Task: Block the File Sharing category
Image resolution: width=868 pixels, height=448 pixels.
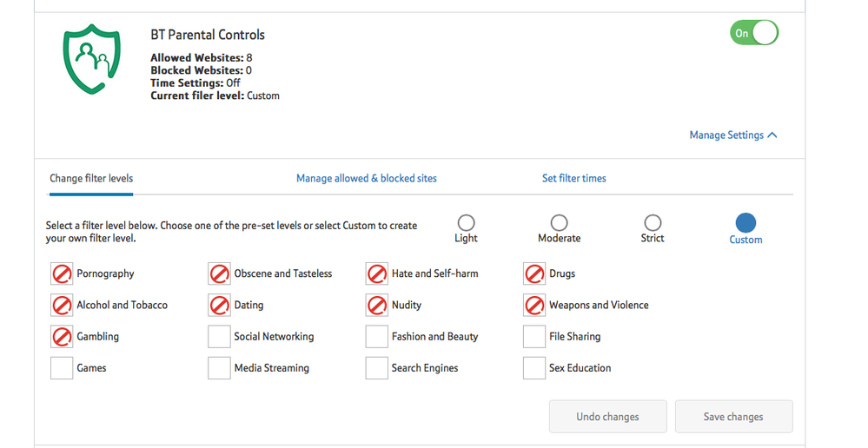Action: point(534,336)
